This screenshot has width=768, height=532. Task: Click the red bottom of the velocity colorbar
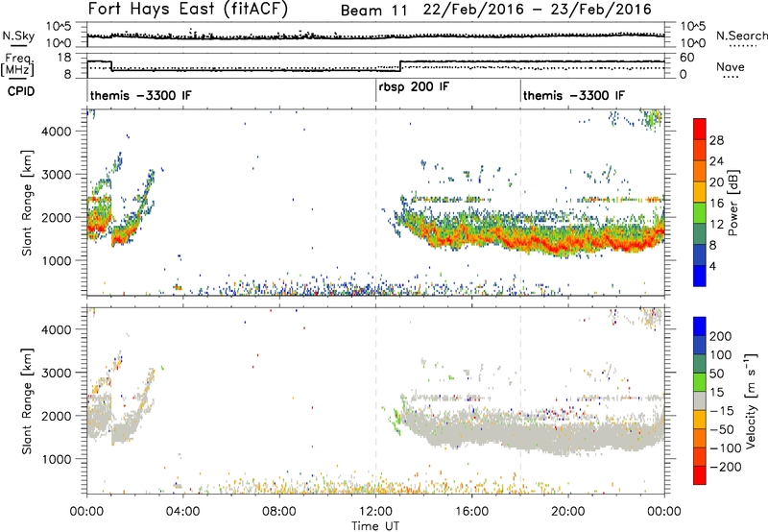(x=700, y=475)
